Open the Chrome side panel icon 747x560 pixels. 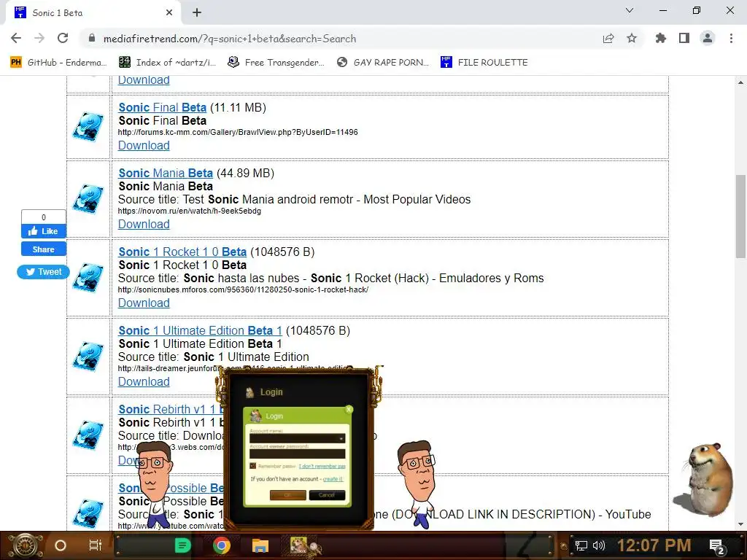click(684, 38)
